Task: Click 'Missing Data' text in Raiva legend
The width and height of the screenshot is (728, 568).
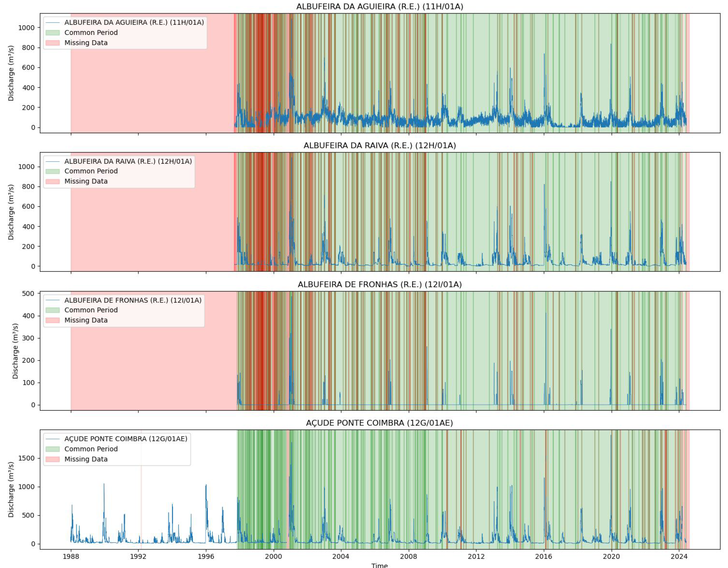Action: click(86, 181)
